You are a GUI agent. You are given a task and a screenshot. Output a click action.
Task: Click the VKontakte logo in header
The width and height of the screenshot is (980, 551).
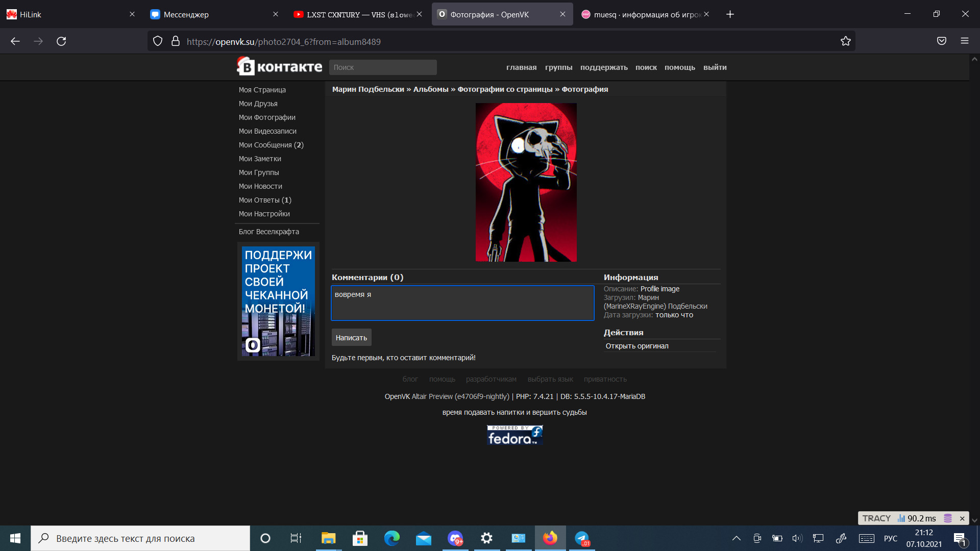[x=279, y=67]
